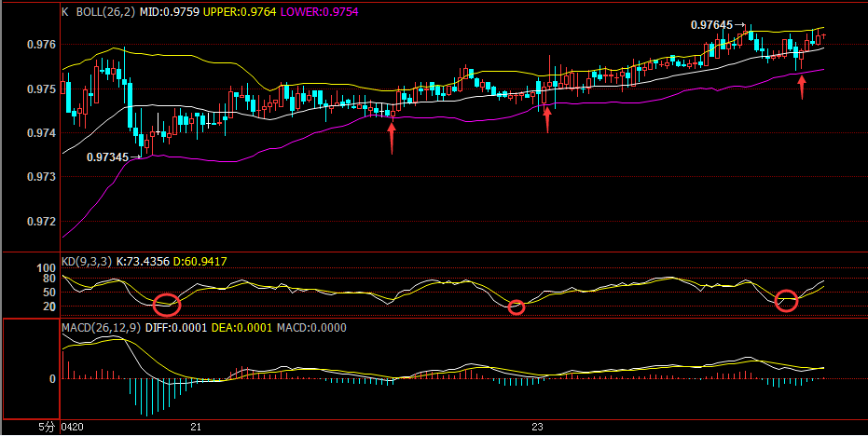Click the KD axis label 20

click(48, 307)
